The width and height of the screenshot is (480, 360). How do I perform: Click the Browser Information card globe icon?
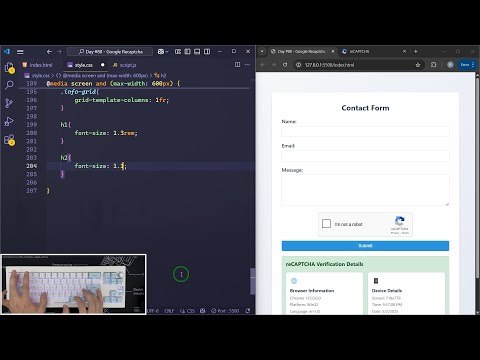point(294,281)
